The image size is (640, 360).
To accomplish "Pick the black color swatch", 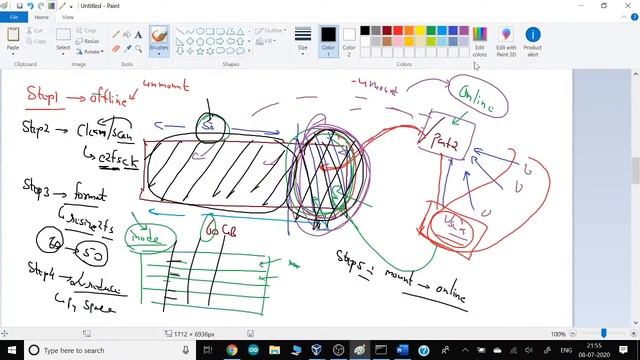I will click(x=365, y=31).
